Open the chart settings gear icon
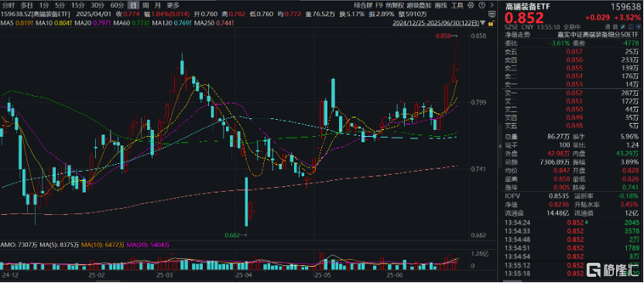 [x=471, y=5]
